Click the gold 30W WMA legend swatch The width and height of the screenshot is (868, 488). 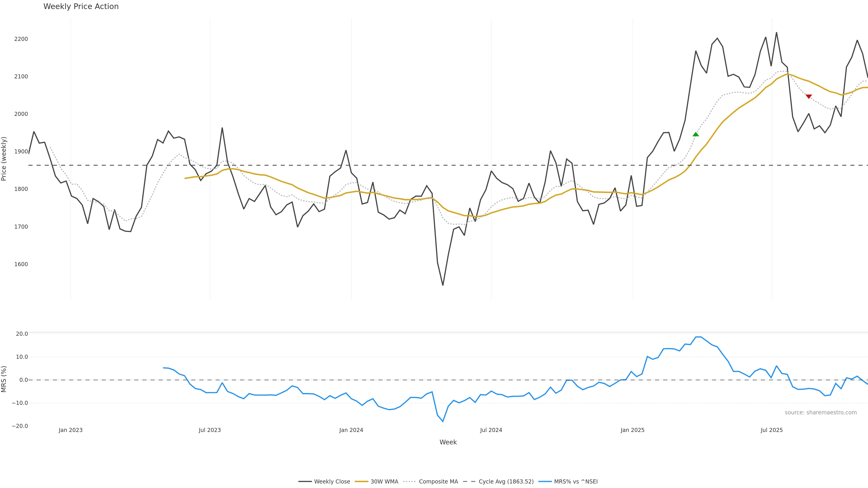[361, 482]
